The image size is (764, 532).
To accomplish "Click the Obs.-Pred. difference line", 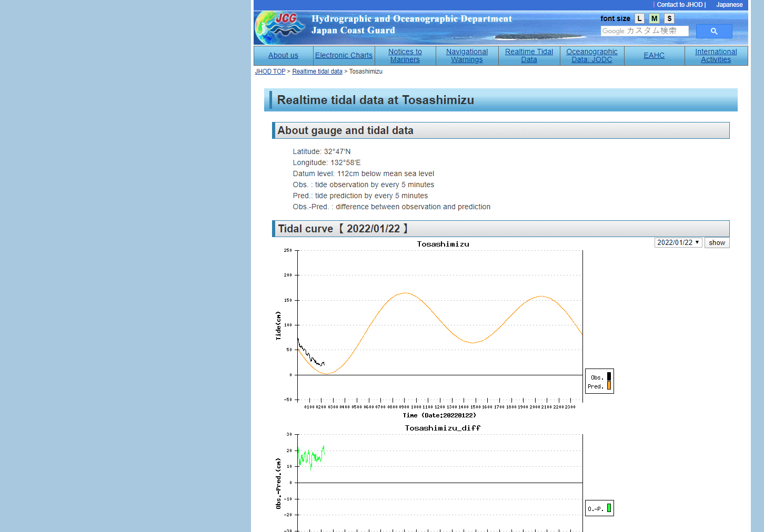I will 391,207.
